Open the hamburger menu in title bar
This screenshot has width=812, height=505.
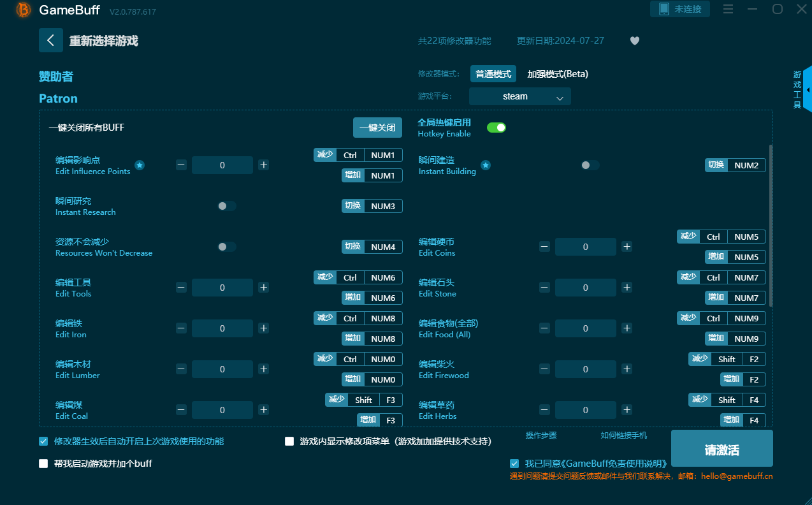click(729, 9)
